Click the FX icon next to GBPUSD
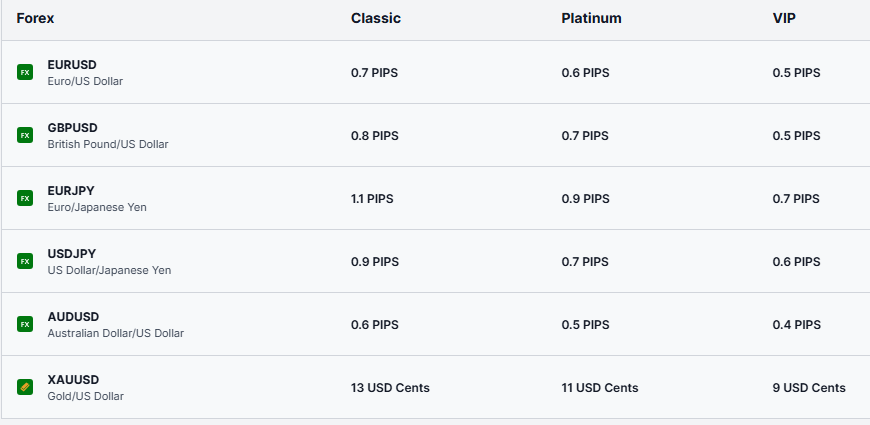 (x=25, y=135)
